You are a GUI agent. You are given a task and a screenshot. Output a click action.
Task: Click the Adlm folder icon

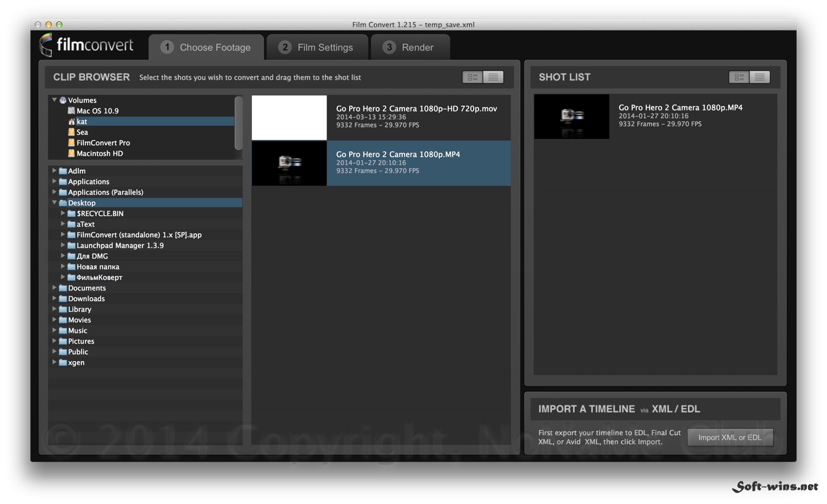click(63, 171)
